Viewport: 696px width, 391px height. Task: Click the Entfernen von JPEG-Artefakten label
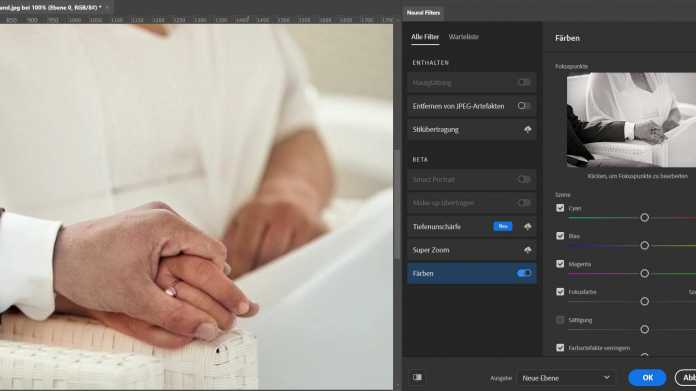coord(458,107)
